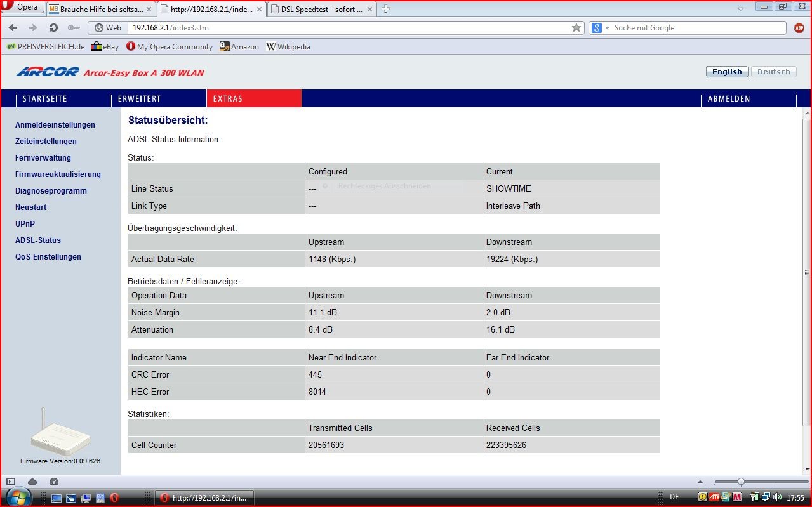Open the eBay bookmark
This screenshot has height=507, width=812.
pyautogui.click(x=105, y=46)
